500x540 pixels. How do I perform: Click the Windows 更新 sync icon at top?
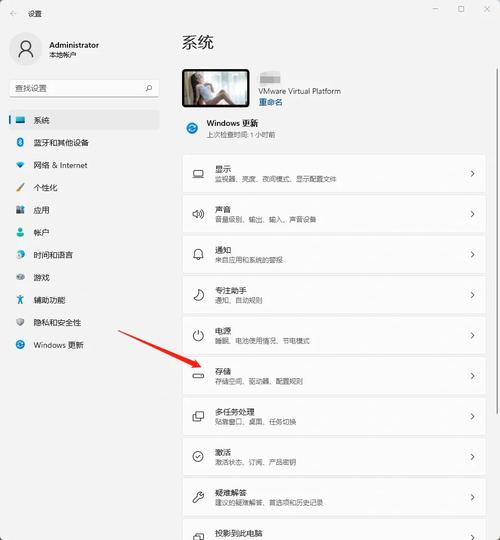tap(192, 128)
